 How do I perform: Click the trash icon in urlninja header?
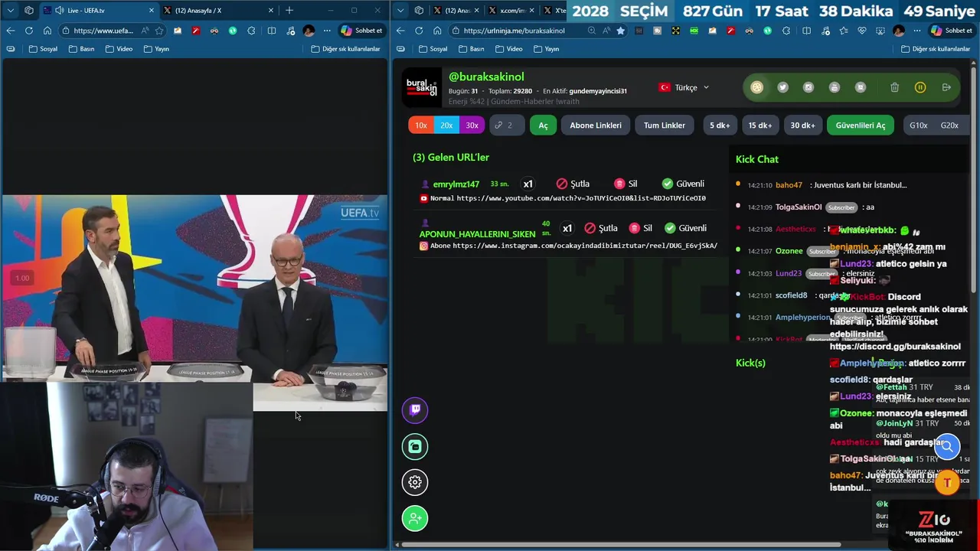[x=894, y=87]
